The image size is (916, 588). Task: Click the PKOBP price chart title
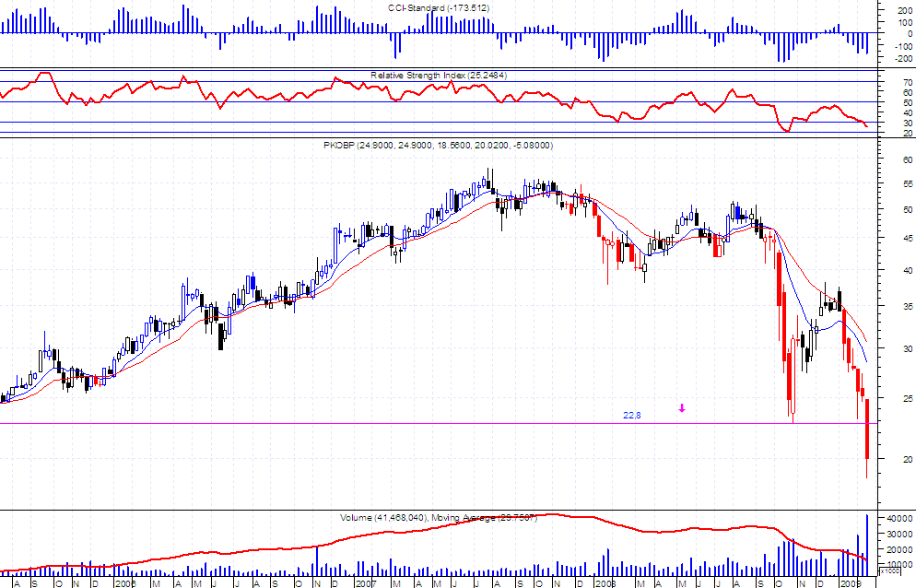(x=438, y=145)
